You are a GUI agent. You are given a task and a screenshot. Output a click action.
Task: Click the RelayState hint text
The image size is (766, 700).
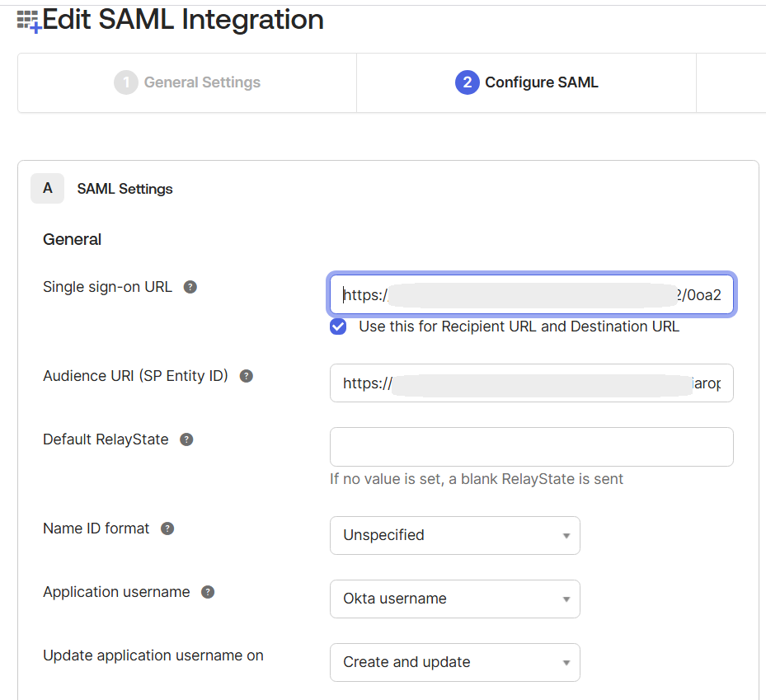pos(477,479)
